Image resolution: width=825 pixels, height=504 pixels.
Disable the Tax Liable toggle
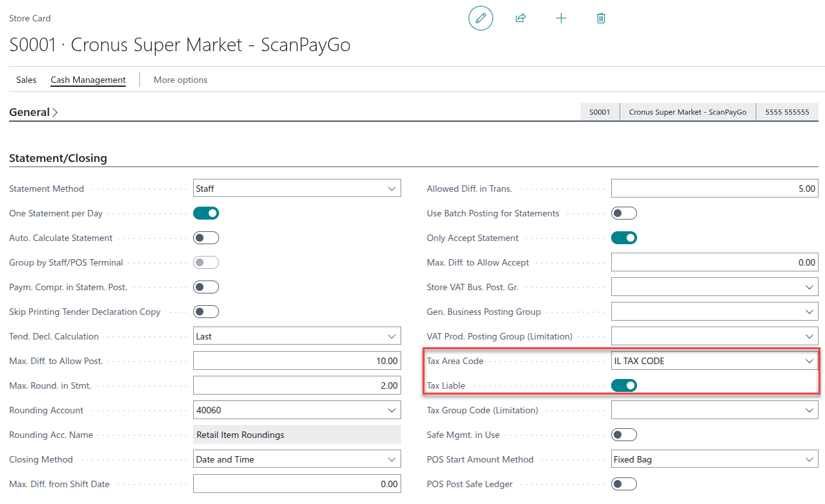click(624, 385)
